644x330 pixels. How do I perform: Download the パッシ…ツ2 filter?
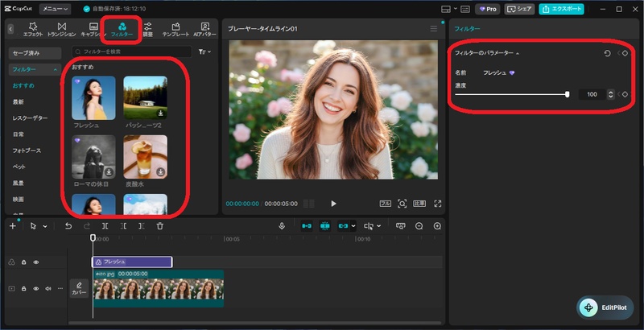(x=160, y=113)
